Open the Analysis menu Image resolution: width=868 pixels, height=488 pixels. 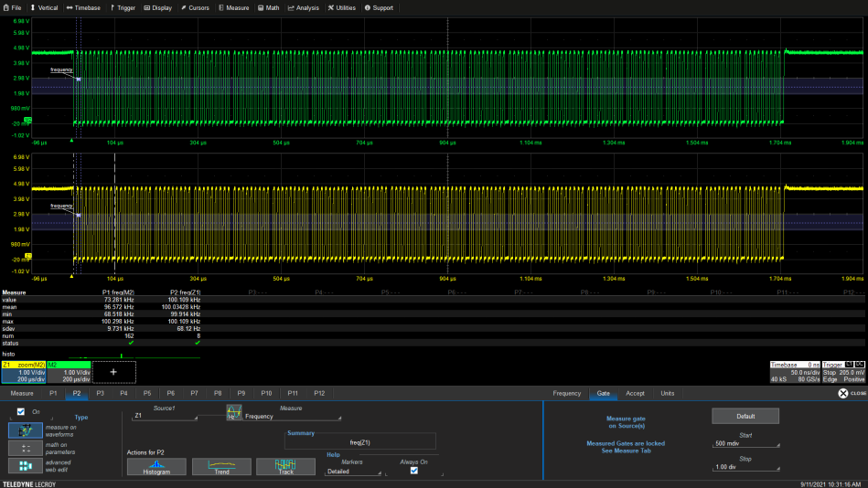(304, 7)
